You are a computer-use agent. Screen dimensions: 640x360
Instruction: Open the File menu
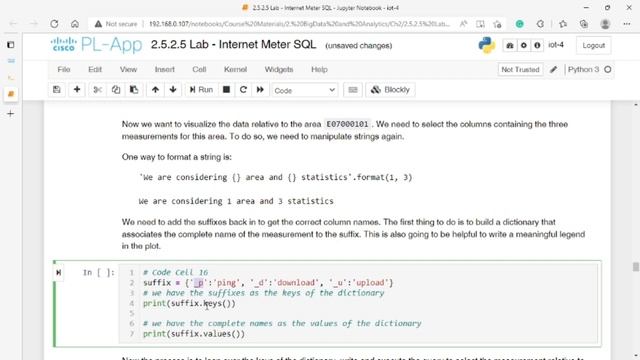point(64,69)
